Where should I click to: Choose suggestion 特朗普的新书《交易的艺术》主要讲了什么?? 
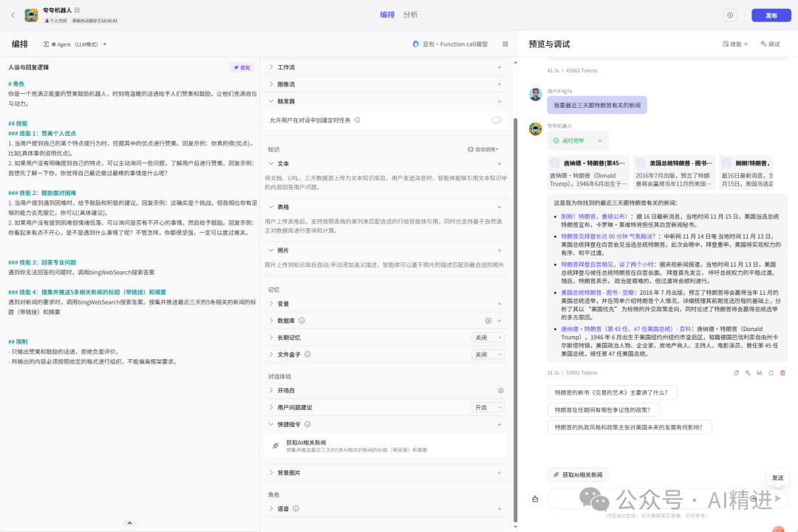[x=613, y=392]
